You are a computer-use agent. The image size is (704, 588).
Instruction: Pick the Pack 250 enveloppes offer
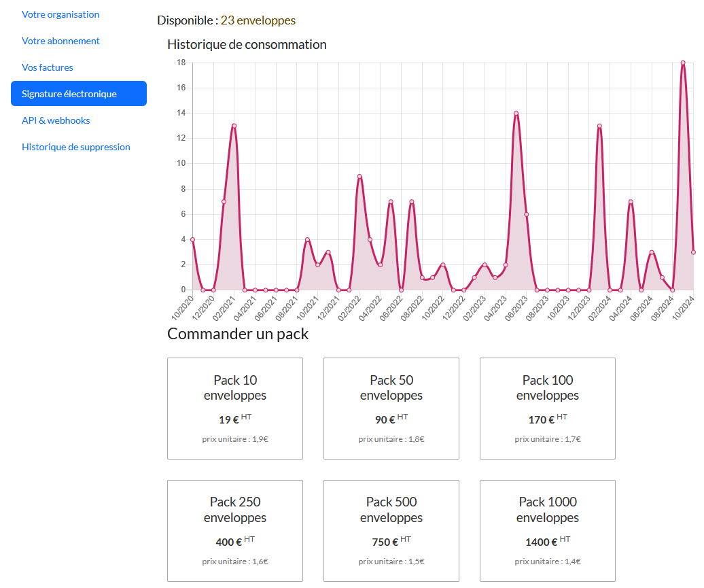(x=235, y=531)
